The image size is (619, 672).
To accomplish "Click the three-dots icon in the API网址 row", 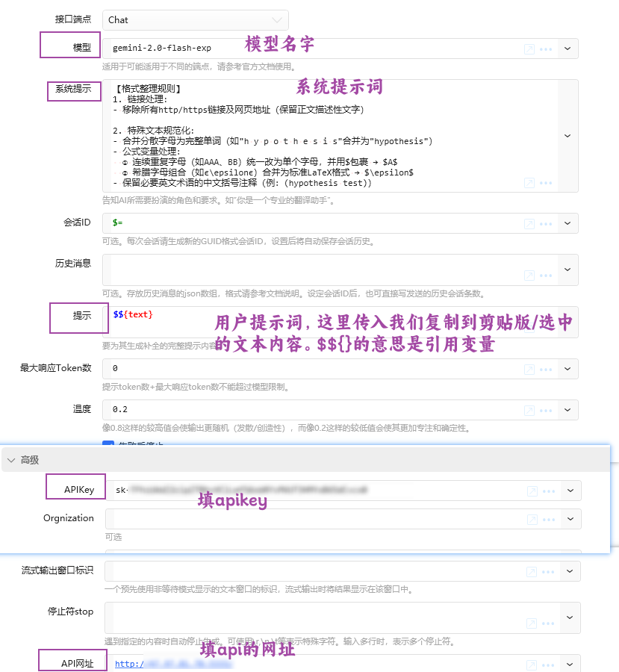I will pos(548,665).
